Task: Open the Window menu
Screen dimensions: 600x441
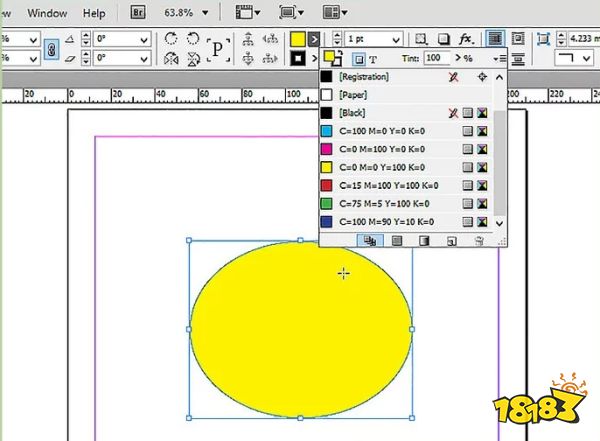Action: 46,14
